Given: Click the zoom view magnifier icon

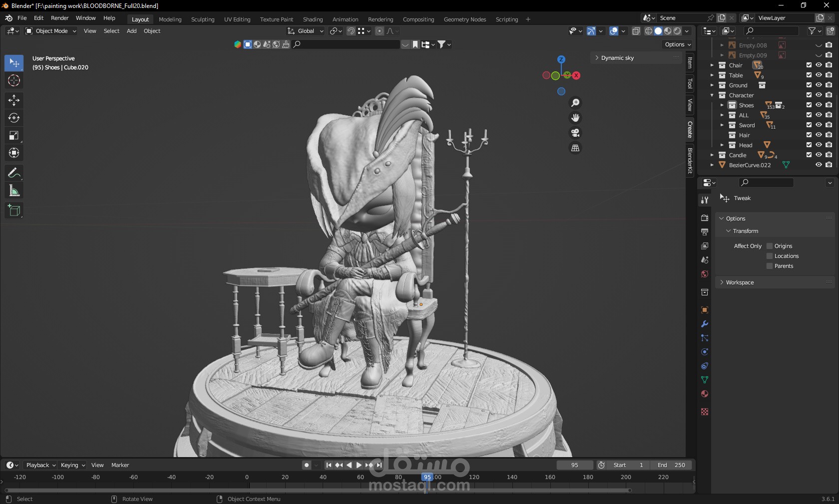Looking at the screenshot, I should click(x=575, y=103).
